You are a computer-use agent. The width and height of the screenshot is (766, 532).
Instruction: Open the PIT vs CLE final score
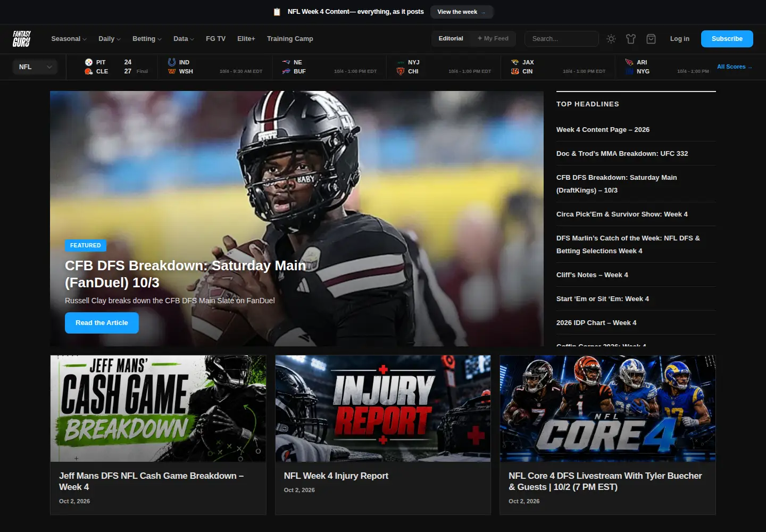pyautogui.click(x=116, y=67)
